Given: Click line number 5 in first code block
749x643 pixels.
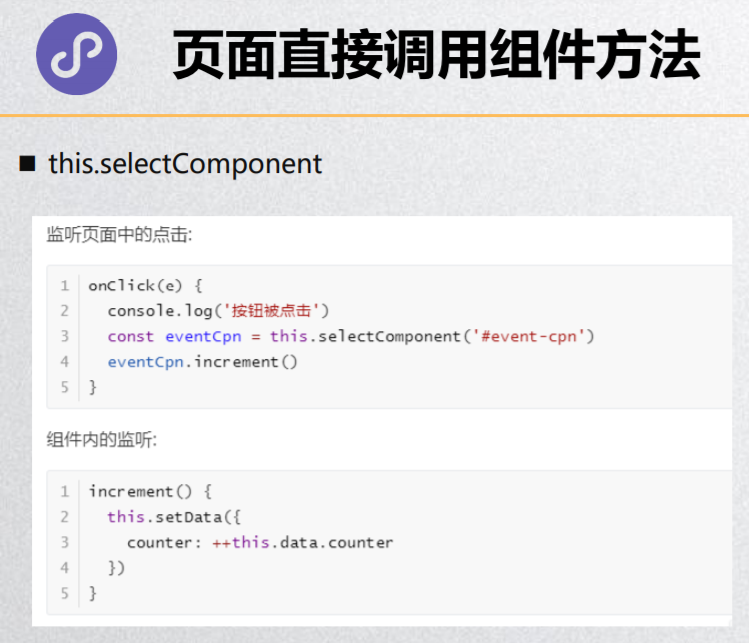Looking at the screenshot, I should (64, 387).
